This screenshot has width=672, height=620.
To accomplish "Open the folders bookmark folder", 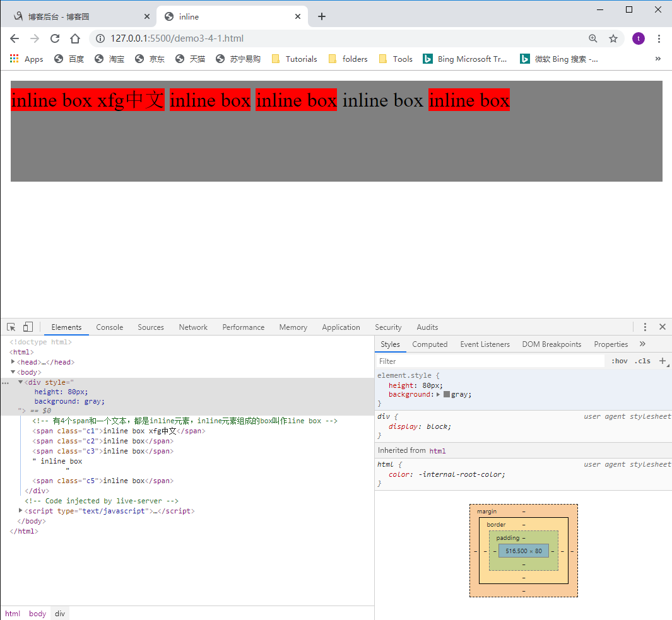I will [x=348, y=59].
